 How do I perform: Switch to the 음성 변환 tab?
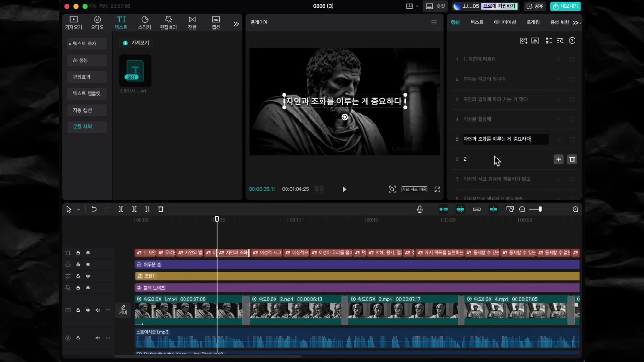560,23
